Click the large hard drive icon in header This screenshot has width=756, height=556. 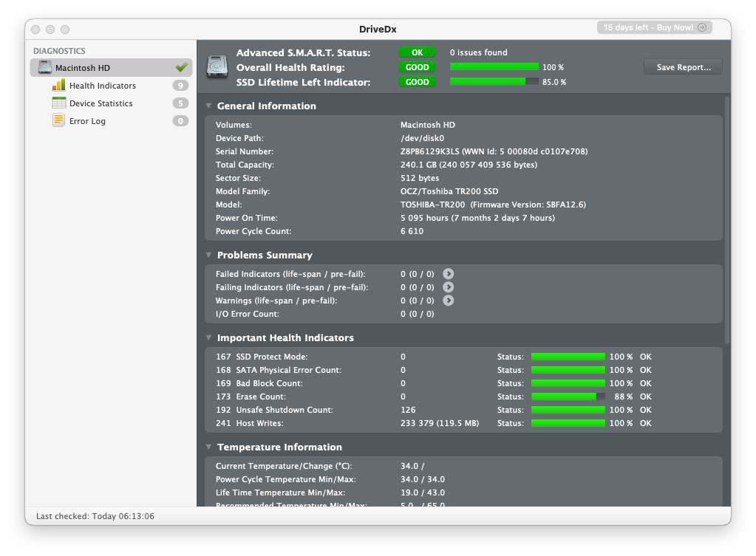tap(217, 67)
